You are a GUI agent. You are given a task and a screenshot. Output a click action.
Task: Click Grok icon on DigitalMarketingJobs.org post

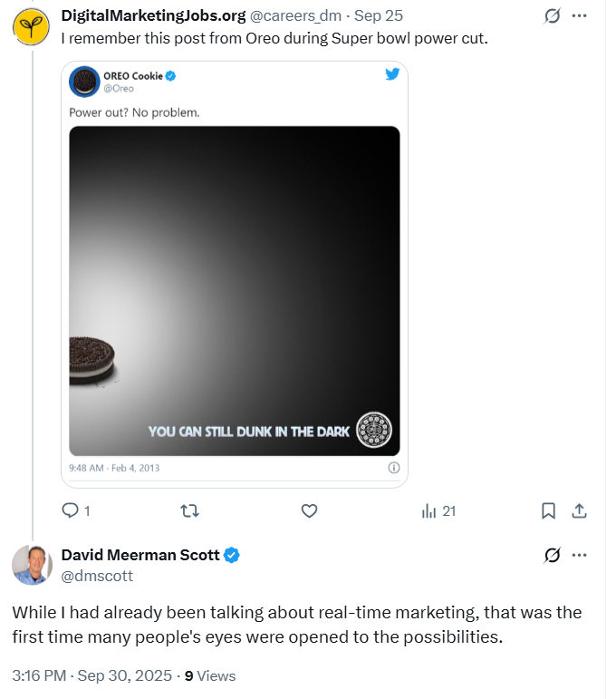[550, 15]
